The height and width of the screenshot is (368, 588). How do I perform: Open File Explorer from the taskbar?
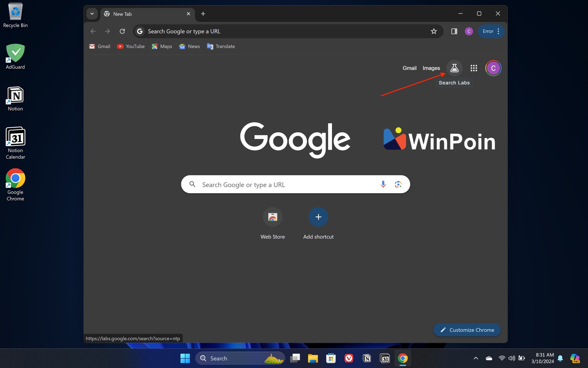313,358
